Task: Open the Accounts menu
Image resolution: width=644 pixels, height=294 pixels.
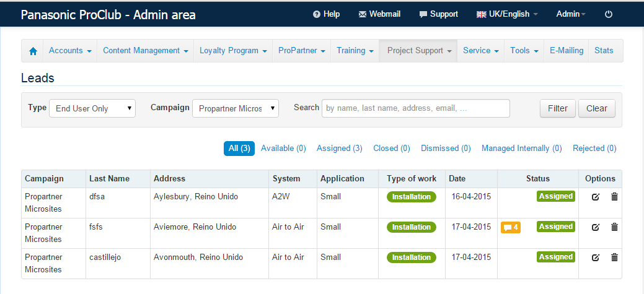Action: (71, 51)
